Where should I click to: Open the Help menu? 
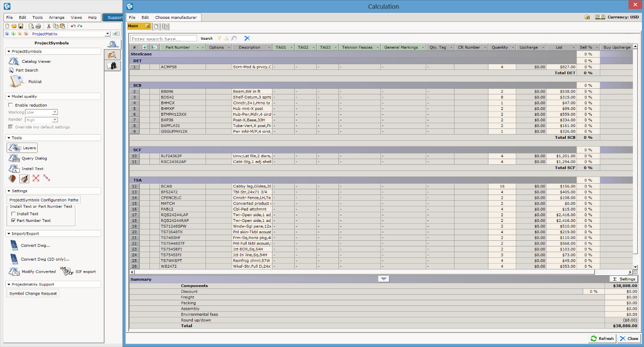[x=92, y=17]
